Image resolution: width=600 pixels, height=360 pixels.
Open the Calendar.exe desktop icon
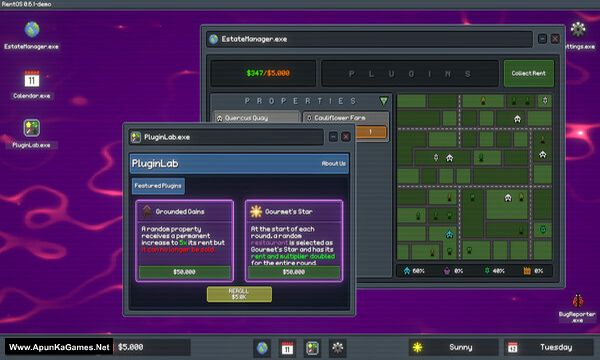coord(31,85)
